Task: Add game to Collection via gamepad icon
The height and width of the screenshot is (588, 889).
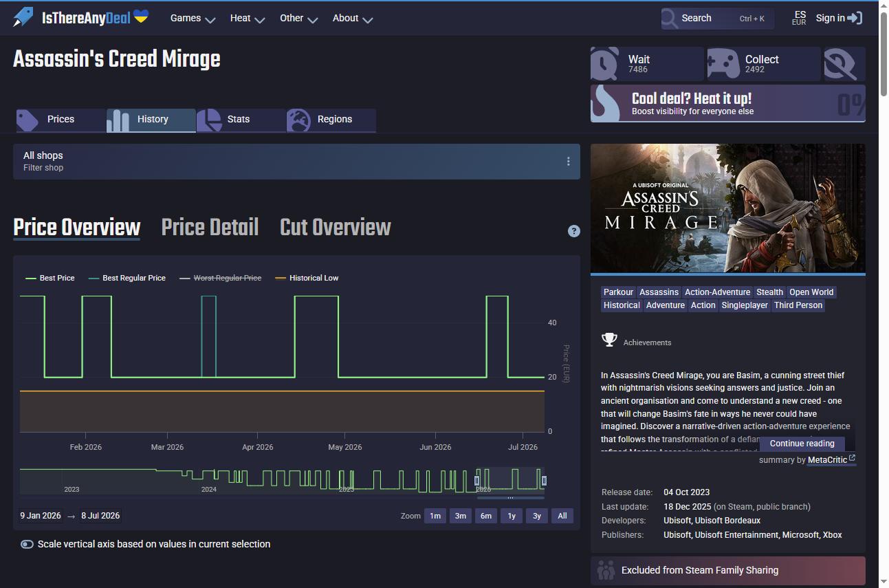Action: pyautogui.click(x=723, y=64)
